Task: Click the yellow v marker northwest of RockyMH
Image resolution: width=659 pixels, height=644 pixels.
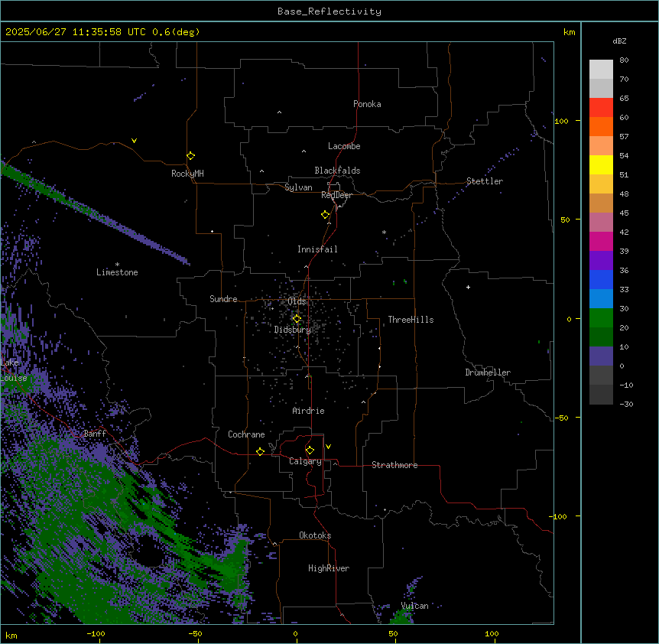Action: 134,141
